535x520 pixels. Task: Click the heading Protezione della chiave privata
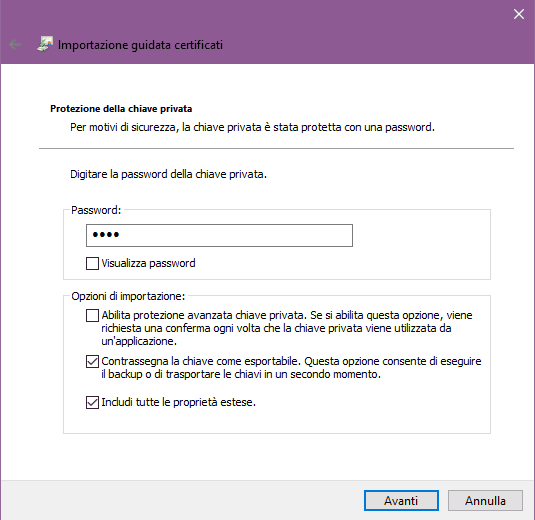pos(121,109)
